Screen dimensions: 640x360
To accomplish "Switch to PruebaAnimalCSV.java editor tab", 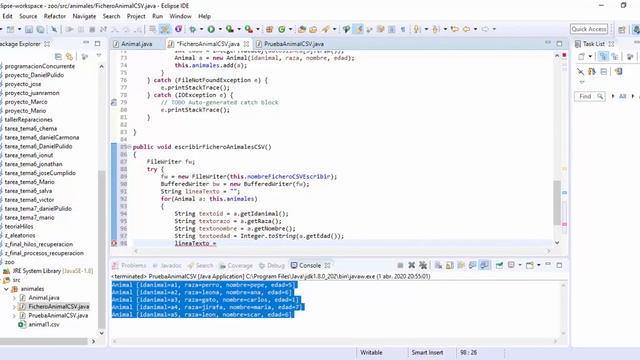I will pyautogui.click(x=294, y=44).
